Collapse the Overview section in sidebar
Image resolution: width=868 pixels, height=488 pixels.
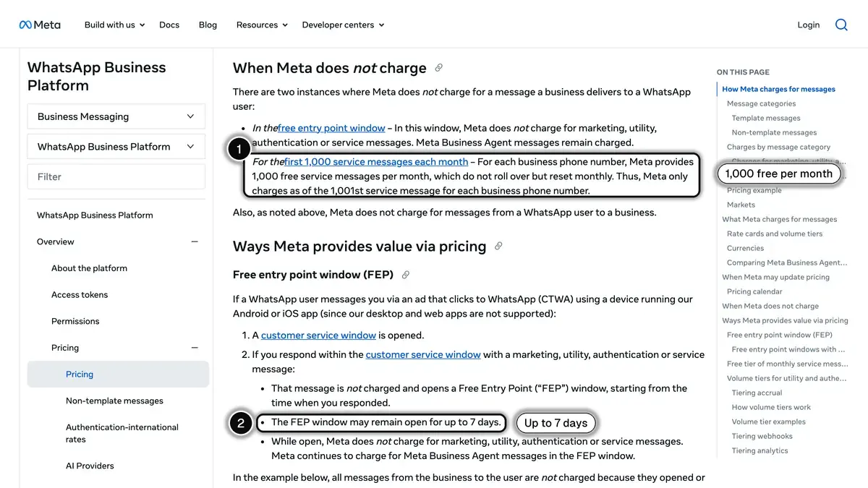coord(195,241)
